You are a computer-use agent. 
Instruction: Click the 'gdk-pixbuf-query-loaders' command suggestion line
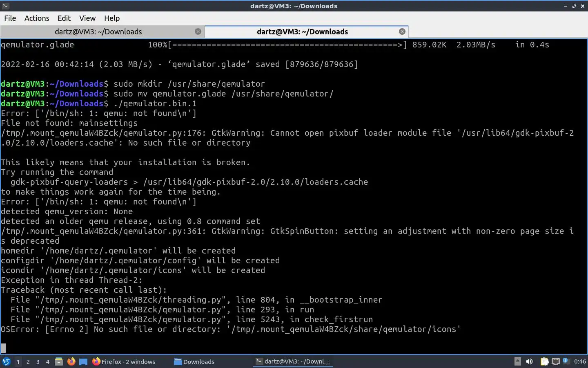click(x=189, y=182)
